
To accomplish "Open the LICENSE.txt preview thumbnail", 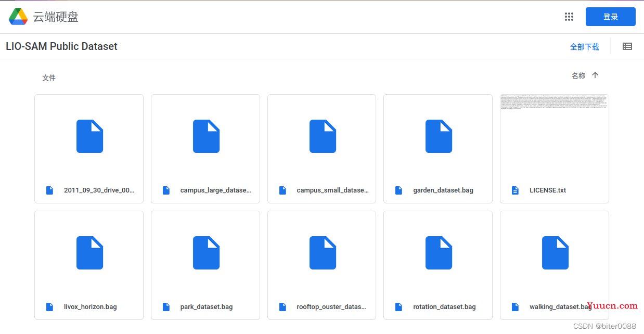I will (555, 136).
